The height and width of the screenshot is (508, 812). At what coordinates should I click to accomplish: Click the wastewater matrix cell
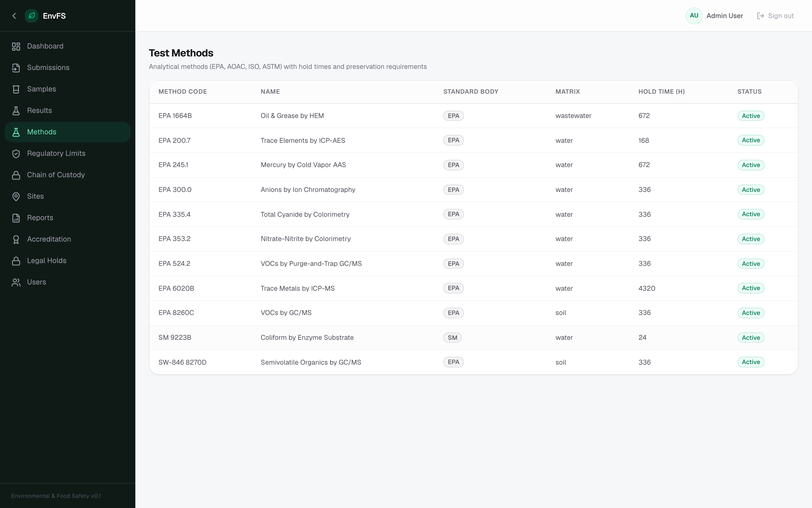tap(573, 116)
